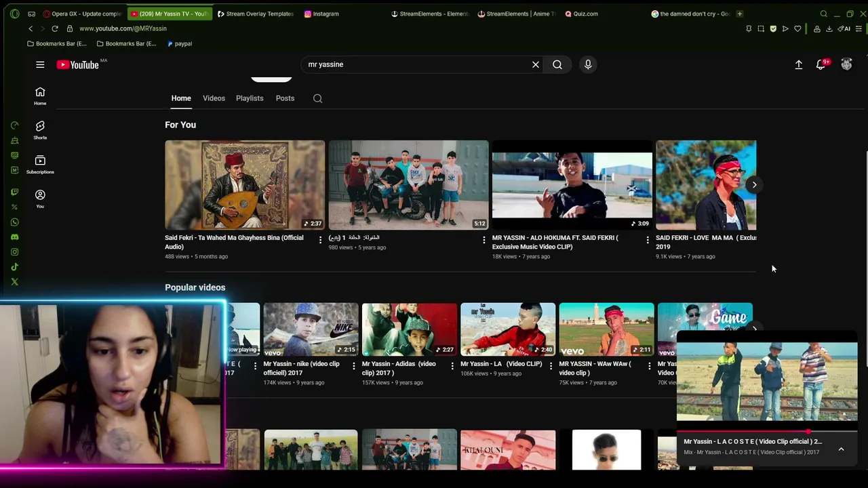The image size is (868, 488).
Task: Play the SAID FEKRI LOVE MA MA thumbnail
Action: (x=706, y=185)
